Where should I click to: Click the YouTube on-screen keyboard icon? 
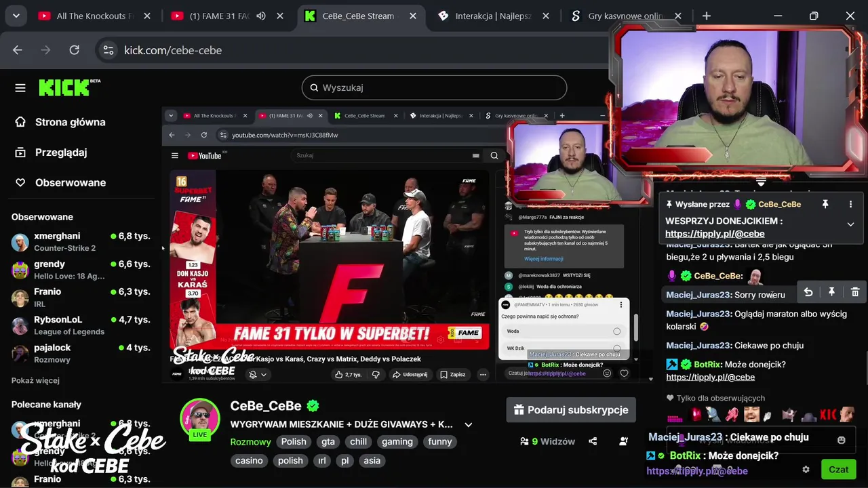pyautogui.click(x=476, y=155)
